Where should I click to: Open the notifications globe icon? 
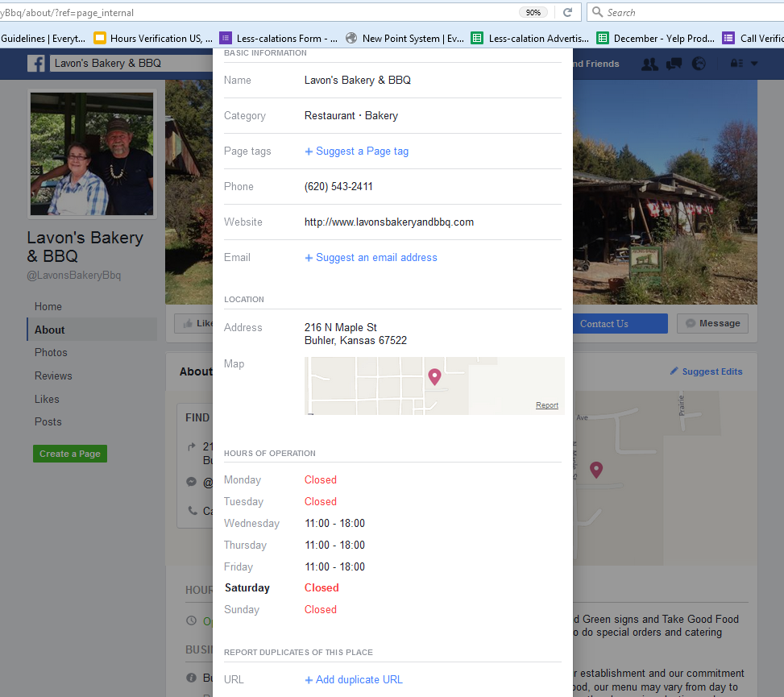pyautogui.click(x=699, y=64)
